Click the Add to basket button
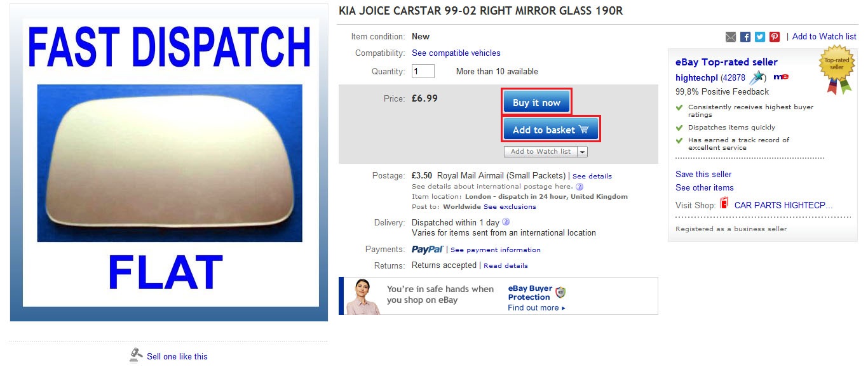Screen dimensions: 868x381 tap(551, 130)
